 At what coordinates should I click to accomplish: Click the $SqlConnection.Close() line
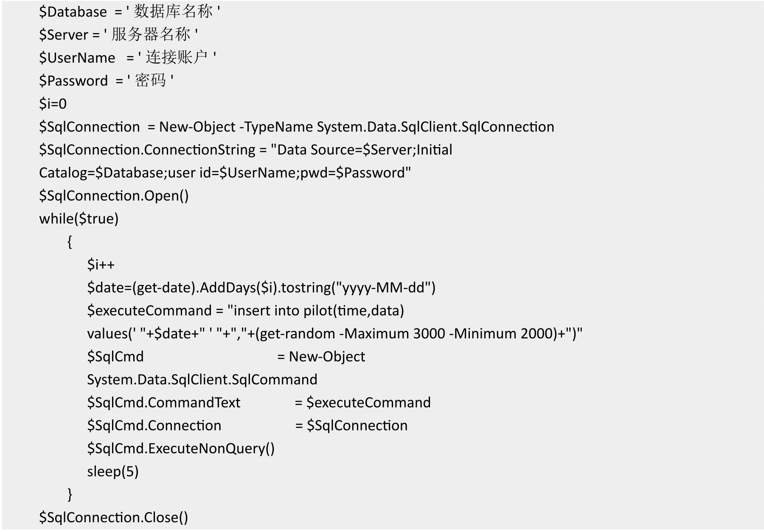click(x=113, y=518)
